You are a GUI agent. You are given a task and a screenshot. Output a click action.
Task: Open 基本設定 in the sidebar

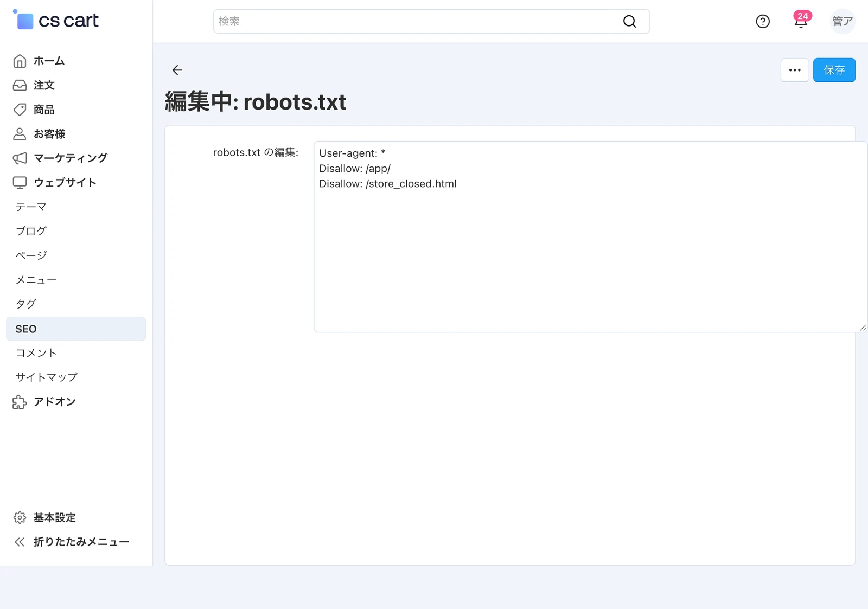54,518
